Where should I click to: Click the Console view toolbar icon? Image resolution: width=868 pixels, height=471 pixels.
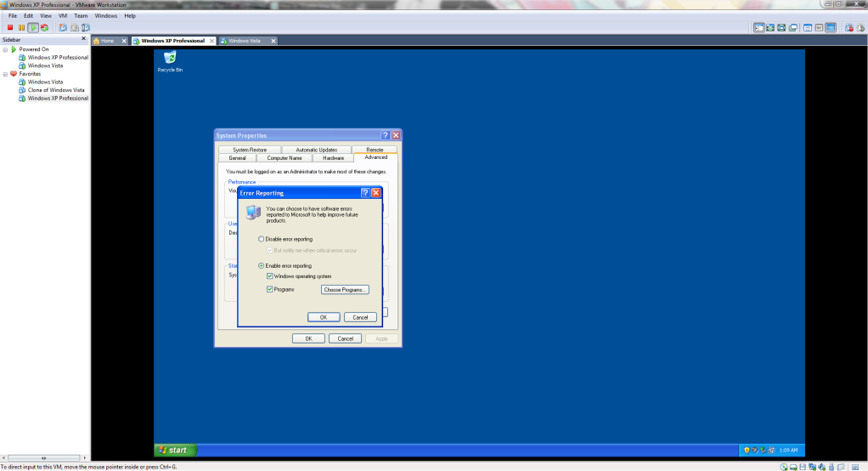[x=831, y=28]
